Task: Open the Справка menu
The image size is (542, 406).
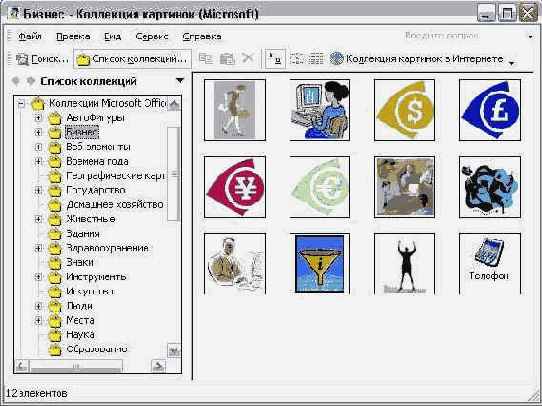Action: [x=202, y=36]
